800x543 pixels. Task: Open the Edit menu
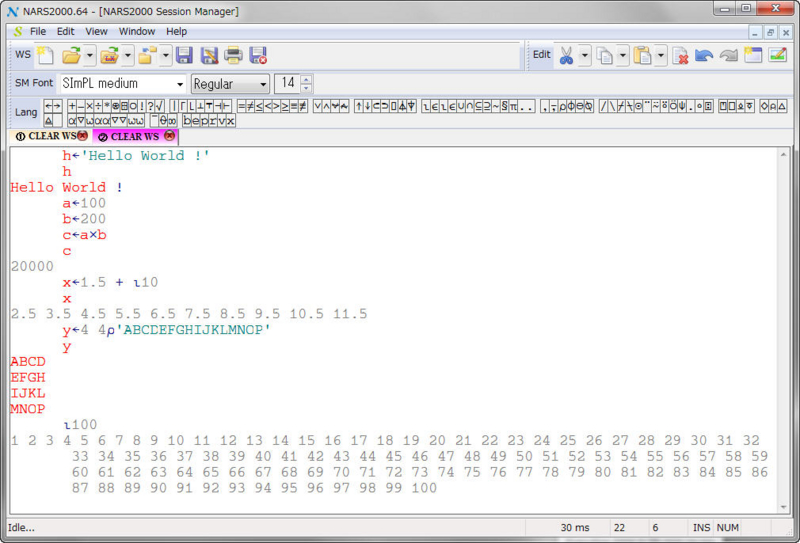pos(65,32)
